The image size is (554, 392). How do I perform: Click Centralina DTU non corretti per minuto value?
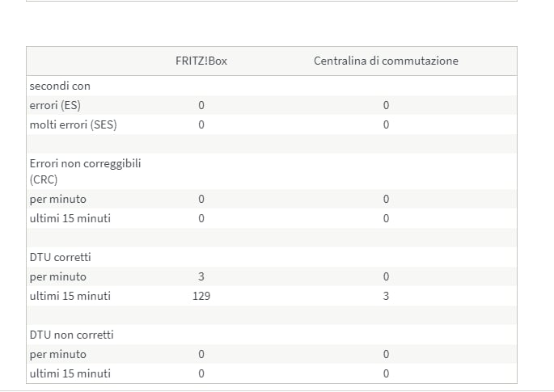tap(386, 354)
